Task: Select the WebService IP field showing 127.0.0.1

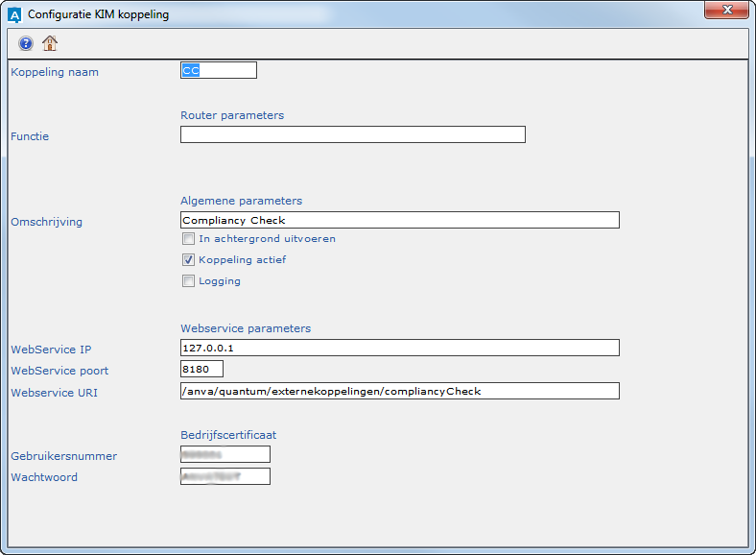Action: coord(399,349)
